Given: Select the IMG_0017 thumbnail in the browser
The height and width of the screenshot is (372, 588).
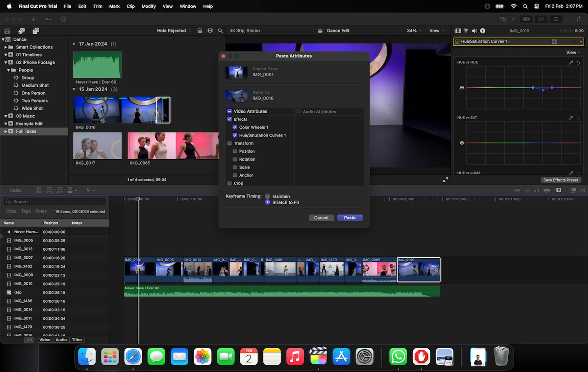Looking at the screenshot, I should [97, 146].
